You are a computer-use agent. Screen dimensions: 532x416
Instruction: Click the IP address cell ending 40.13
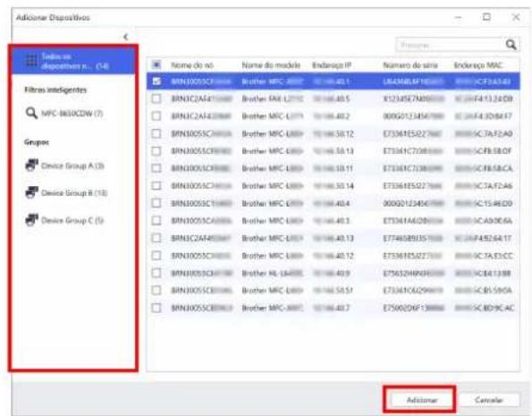tap(333, 238)
